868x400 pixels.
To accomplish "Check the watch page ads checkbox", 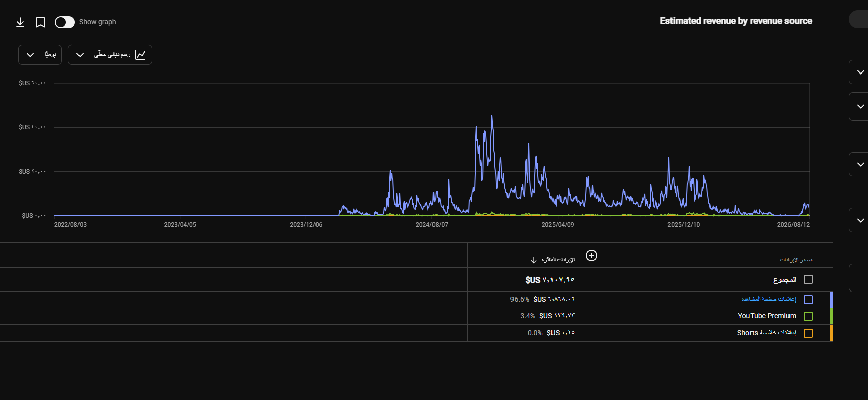I will (x=808, y=300).
